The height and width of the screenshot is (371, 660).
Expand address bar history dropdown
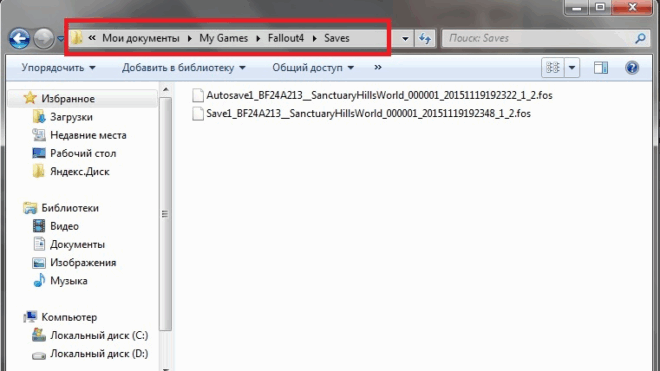point(405,39)
